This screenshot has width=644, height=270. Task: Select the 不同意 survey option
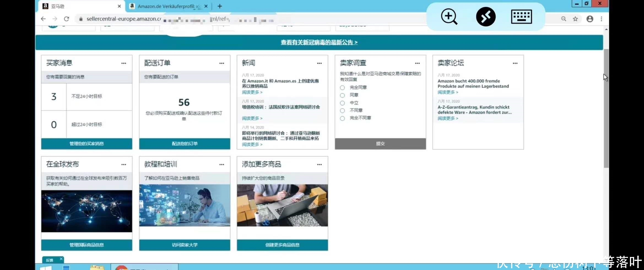coord(342,110)
